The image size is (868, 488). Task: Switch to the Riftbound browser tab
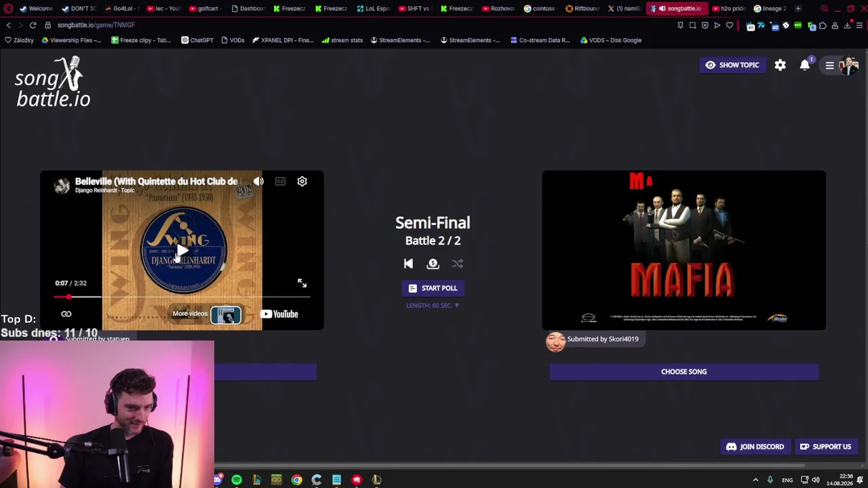click(582, 9)
